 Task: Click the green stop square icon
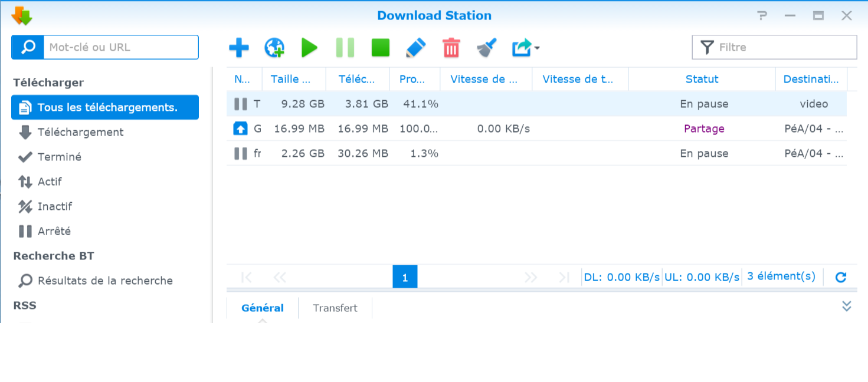[381, 48]
